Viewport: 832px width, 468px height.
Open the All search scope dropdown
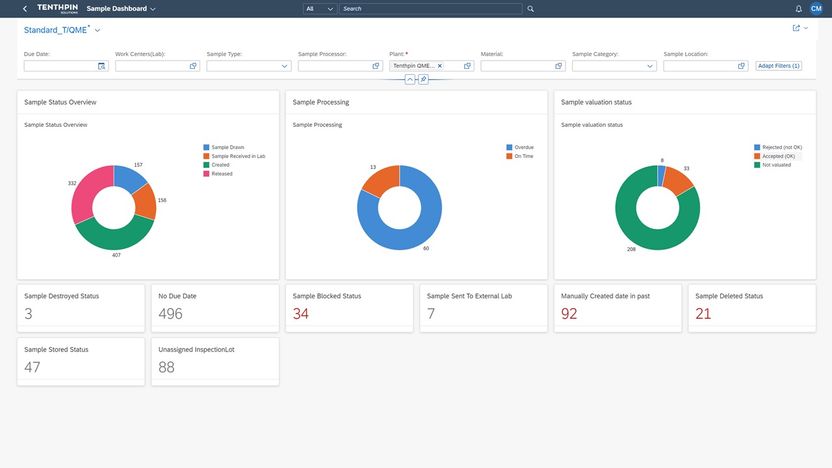[319, 8]
